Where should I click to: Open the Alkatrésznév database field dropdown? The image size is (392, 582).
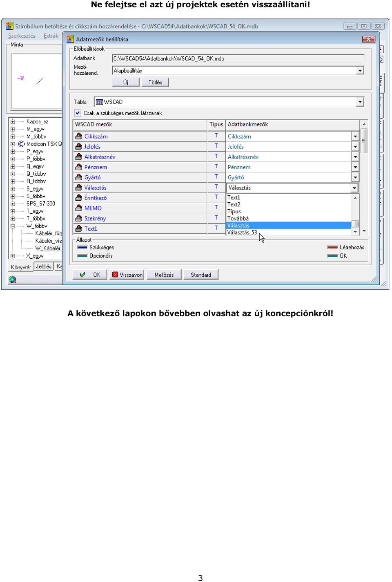(x=355, y=157)
